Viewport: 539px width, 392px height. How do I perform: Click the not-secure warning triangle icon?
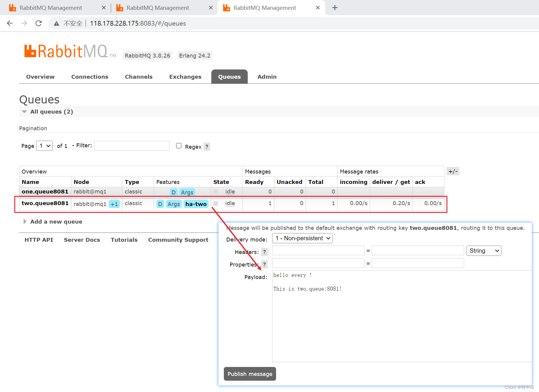[56, 24]
